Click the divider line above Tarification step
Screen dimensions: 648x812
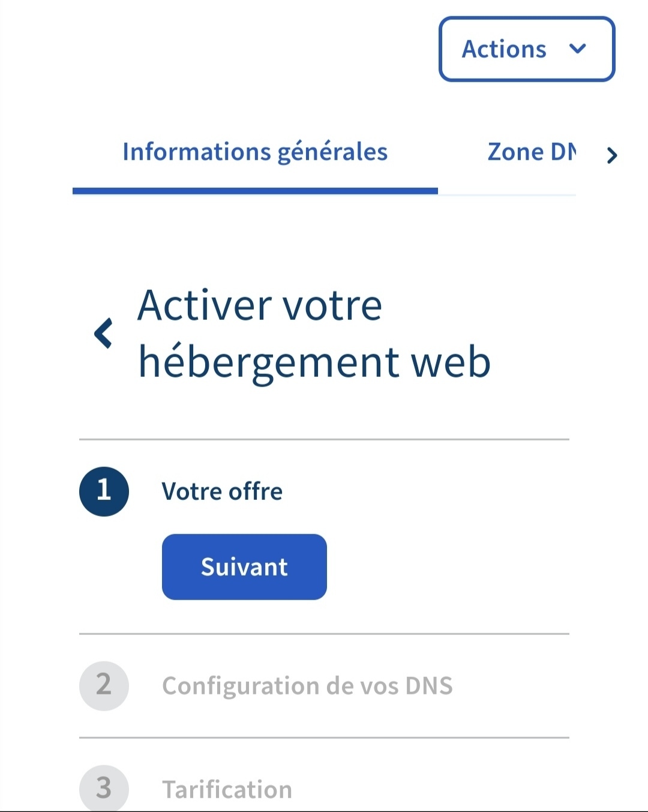(324, 738)
